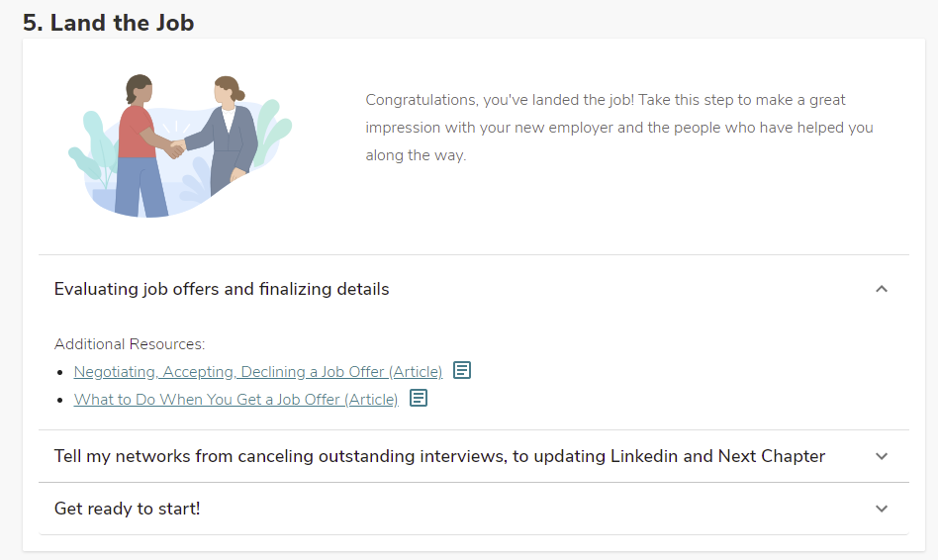Click the article icon beside the Negotiating link
The width and height of the screenshot is (938, 560).
click(x=462, y=371)
